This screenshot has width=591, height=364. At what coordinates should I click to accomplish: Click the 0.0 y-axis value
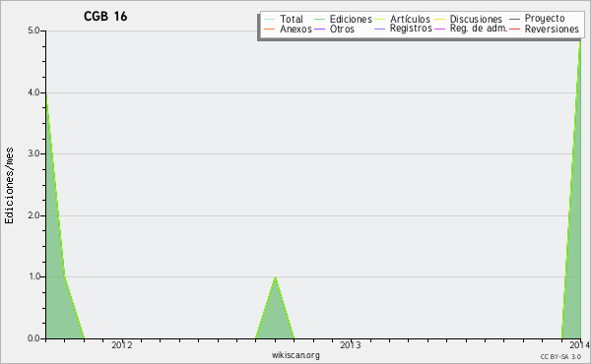33,338
